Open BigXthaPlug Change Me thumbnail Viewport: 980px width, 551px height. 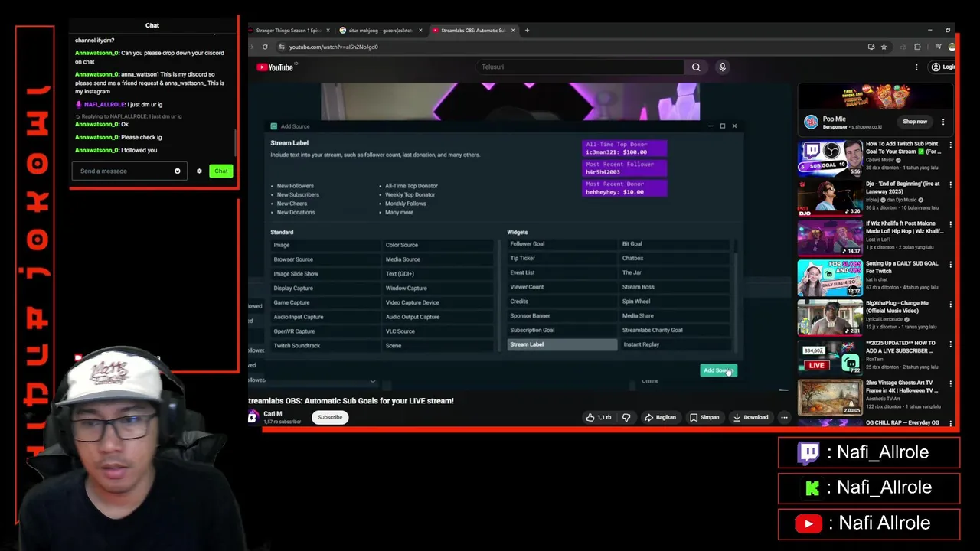tap(830, 318)
